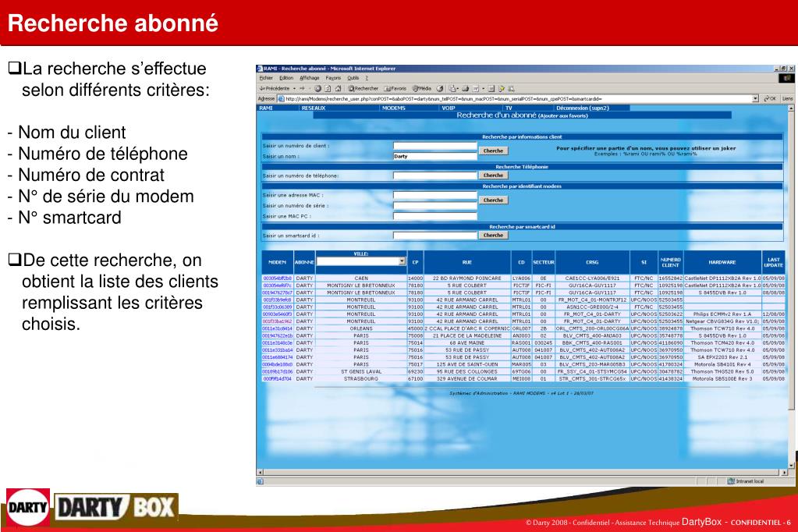Click the CRSG column header
The height and width of the screenshot is (532, 798).
pos(592,262)
